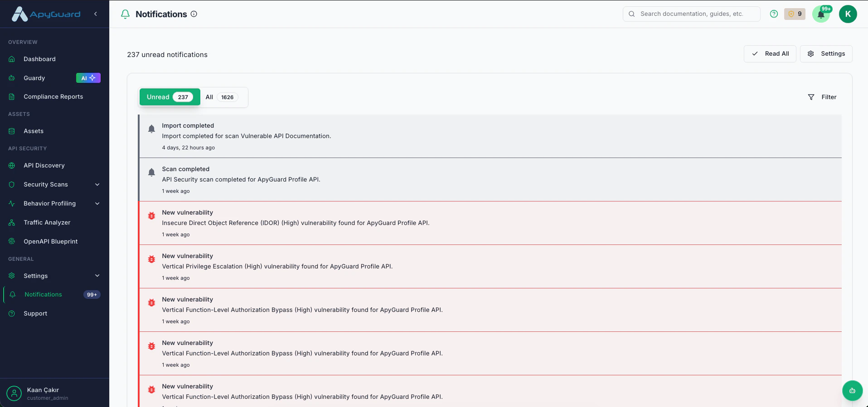Open help via the header question-mark icon
This screenshot has width=868, height=407.
pos(774,14)
